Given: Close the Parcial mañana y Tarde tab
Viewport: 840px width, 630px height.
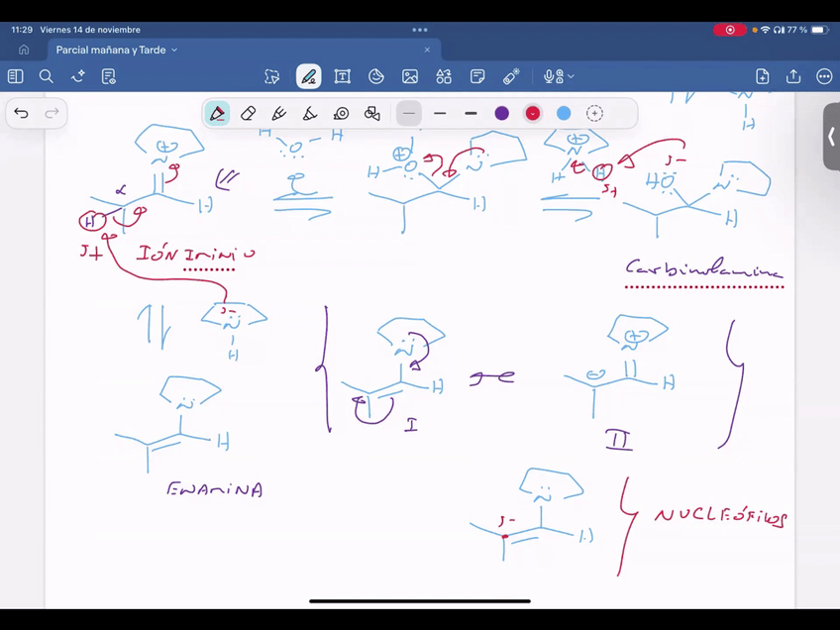Looking at the screenshot, I should 427,50.
